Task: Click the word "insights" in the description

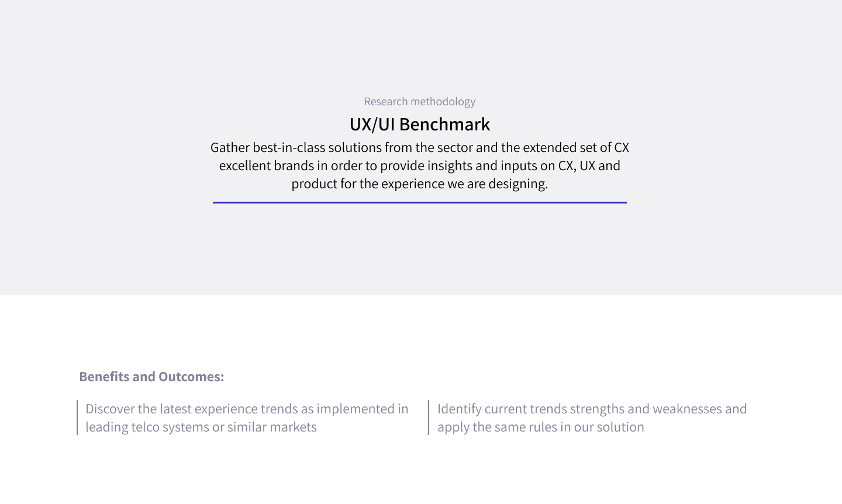Action: point(450,165)
